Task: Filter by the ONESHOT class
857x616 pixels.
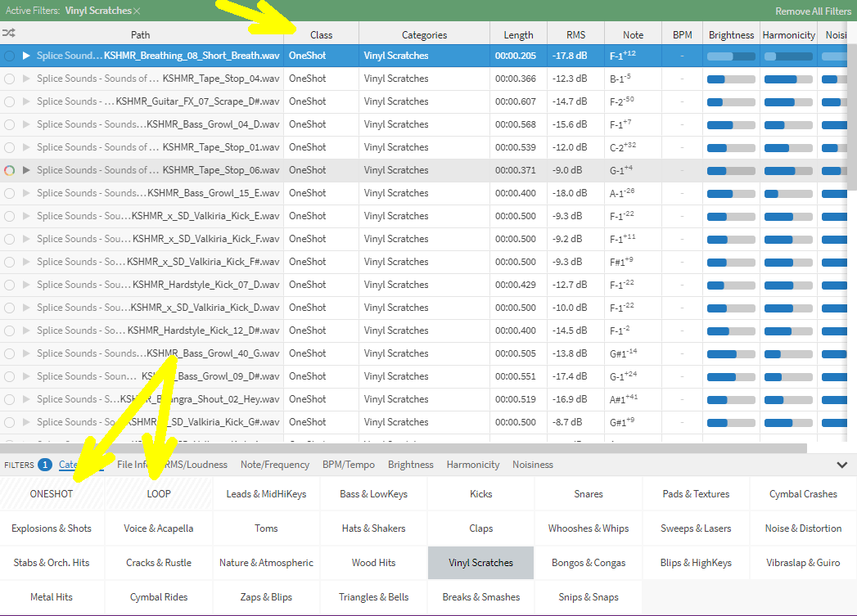Action: pyautogui.click(x=52, y=493)
